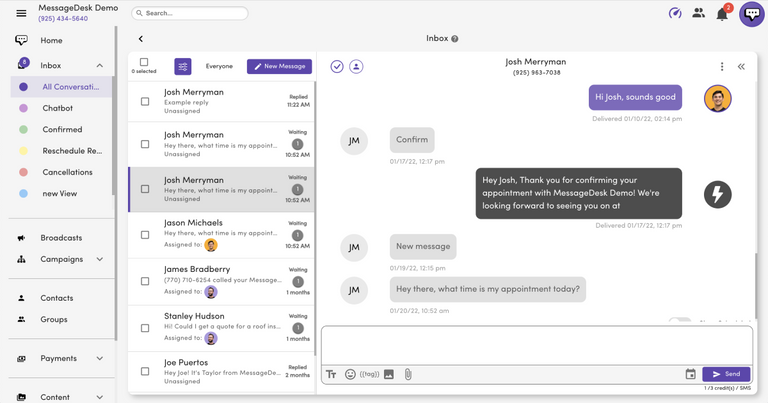This screenshot has height=403, width=768.
Task: Open Contacts page label
Action: (57, 298)
